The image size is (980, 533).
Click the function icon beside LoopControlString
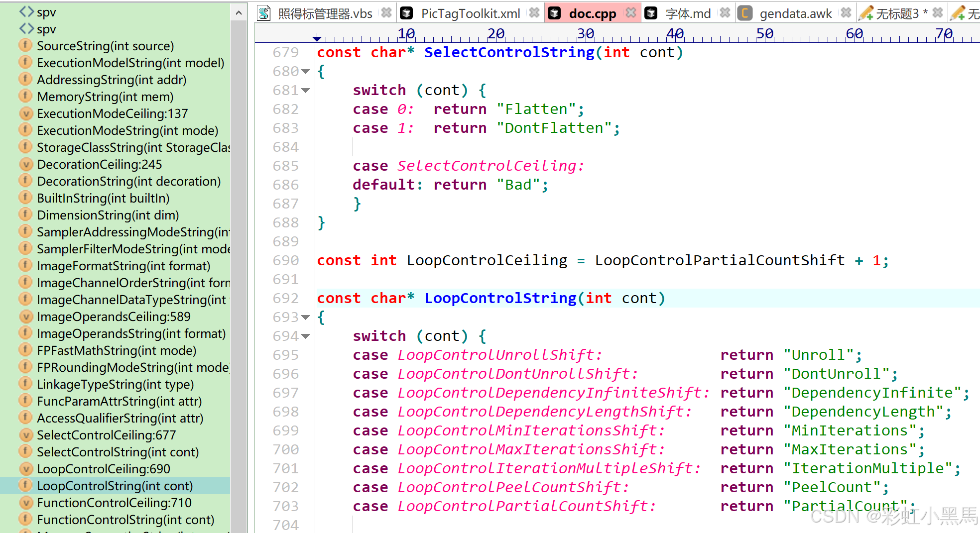coord(25,485)
